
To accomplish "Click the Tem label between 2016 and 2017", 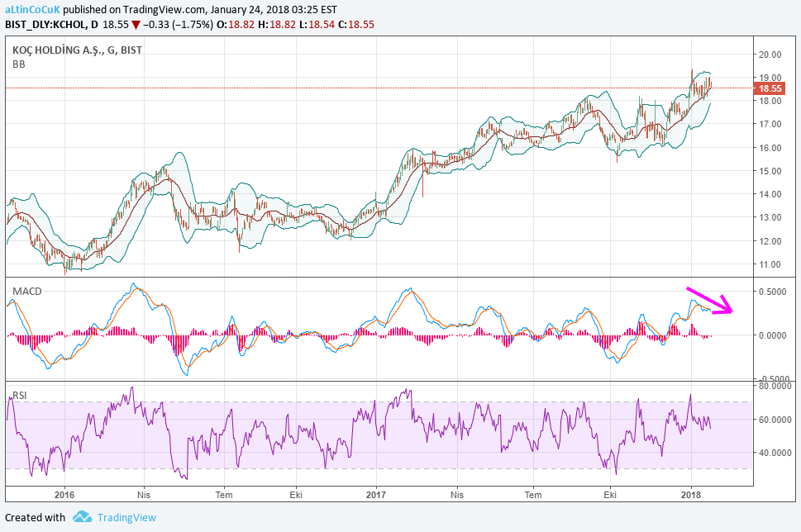I will point(224,495).
